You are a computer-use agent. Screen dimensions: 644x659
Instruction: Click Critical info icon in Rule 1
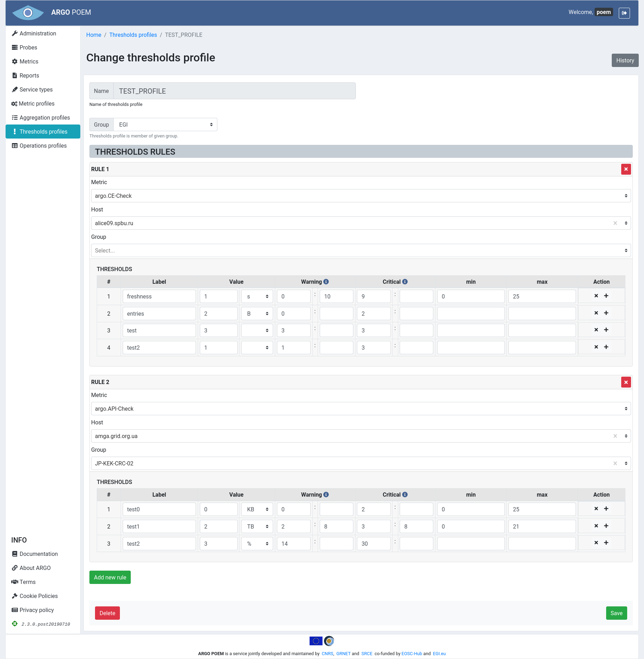[x=405, y=282]
